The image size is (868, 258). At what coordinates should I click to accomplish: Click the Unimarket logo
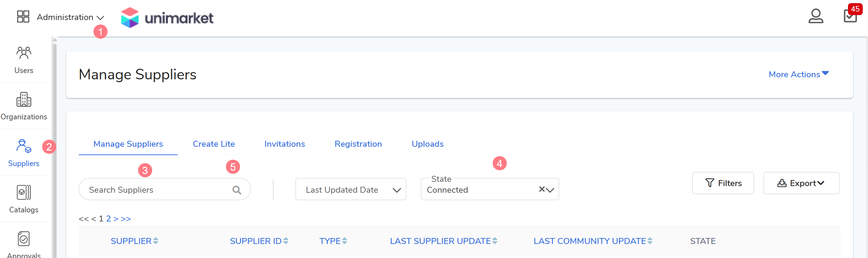tap(167, 18)
